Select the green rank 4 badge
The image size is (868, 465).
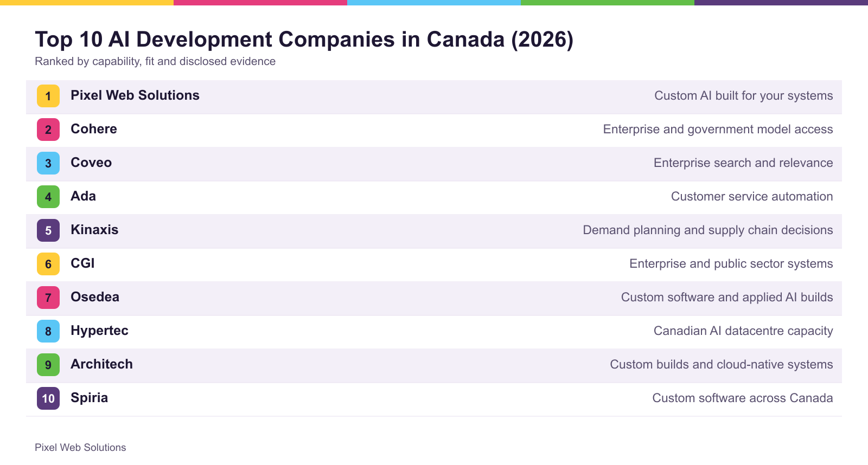[48, 197]
